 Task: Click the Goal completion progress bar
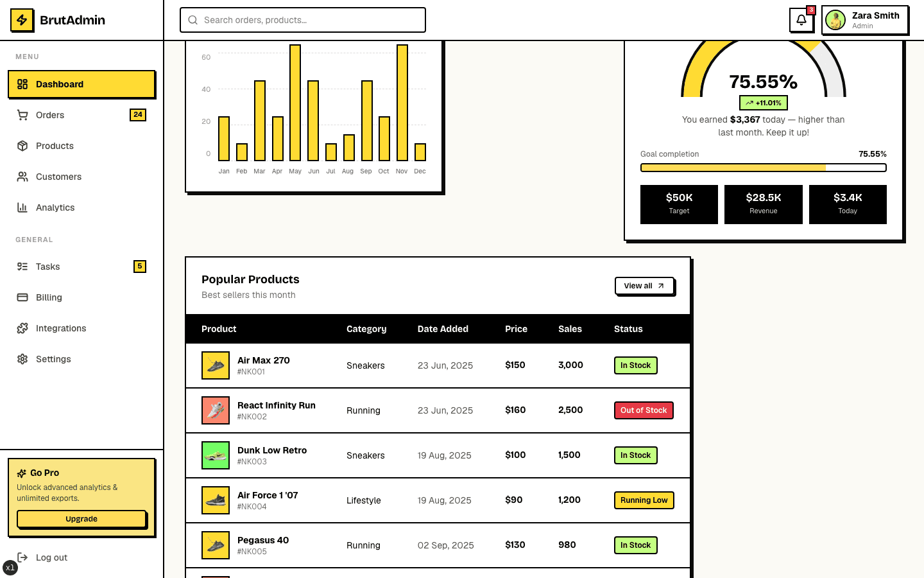click(764, 168)
